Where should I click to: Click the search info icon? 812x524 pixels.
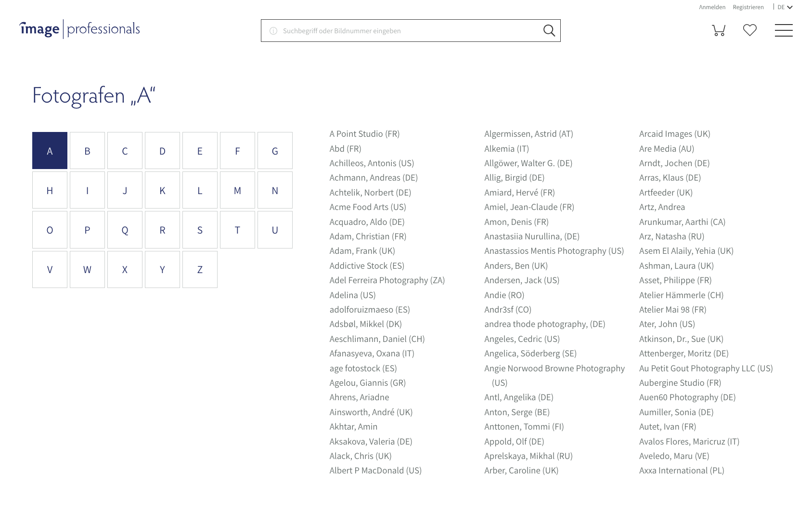[273, 31]
